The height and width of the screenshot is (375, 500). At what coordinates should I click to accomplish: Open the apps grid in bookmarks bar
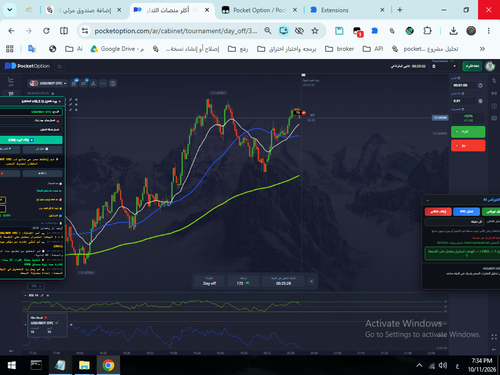tap(10, 49)
